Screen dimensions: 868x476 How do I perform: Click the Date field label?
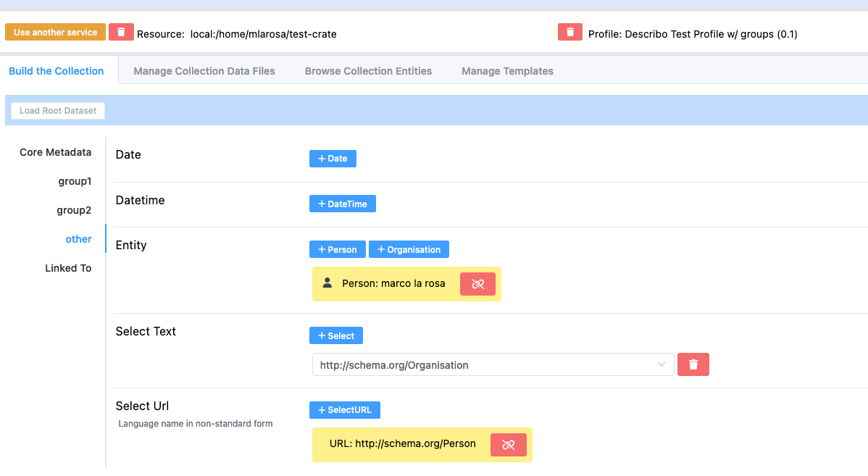[128, 155]
